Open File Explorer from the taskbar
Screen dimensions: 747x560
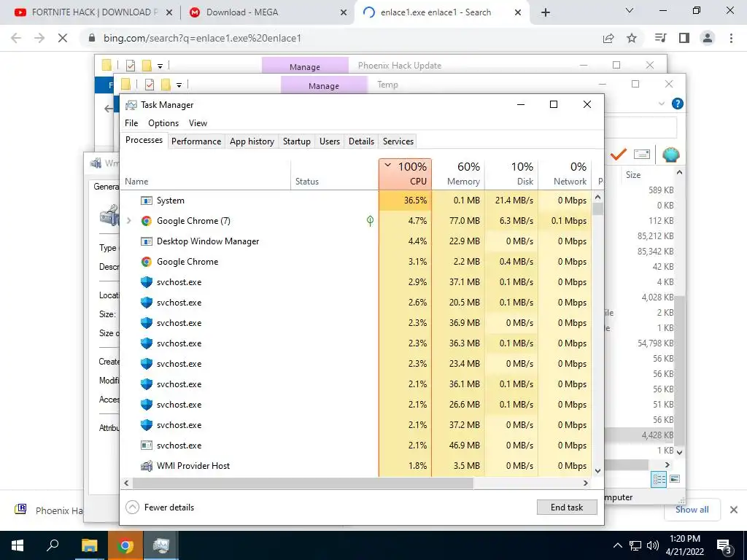click(x=89, y=545)
